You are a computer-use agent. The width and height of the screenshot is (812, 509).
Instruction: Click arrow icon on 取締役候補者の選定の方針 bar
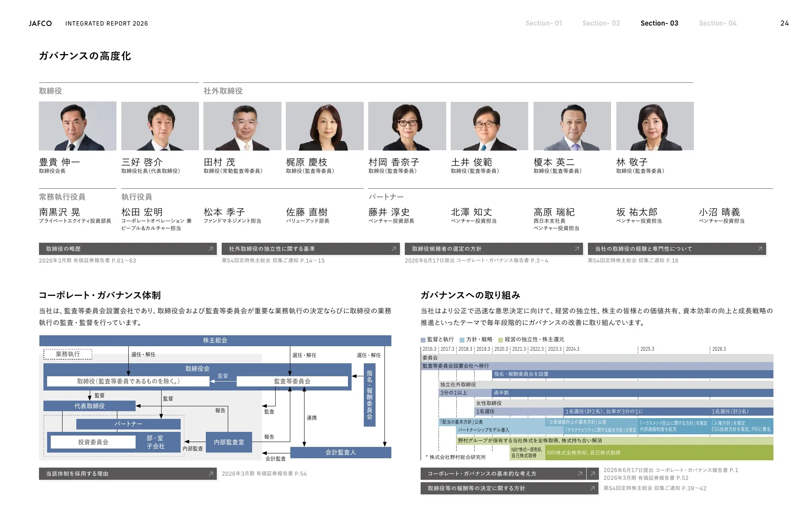(577, 249)
